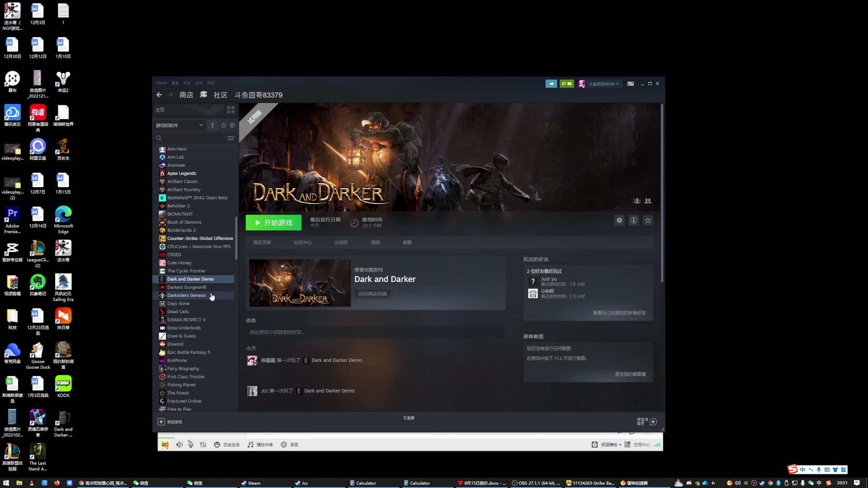Image resolution: width=868 pixels, height=488 pixels.
Task: Open Adobe Premiere desktop icon
Action: tap(12, 221)
